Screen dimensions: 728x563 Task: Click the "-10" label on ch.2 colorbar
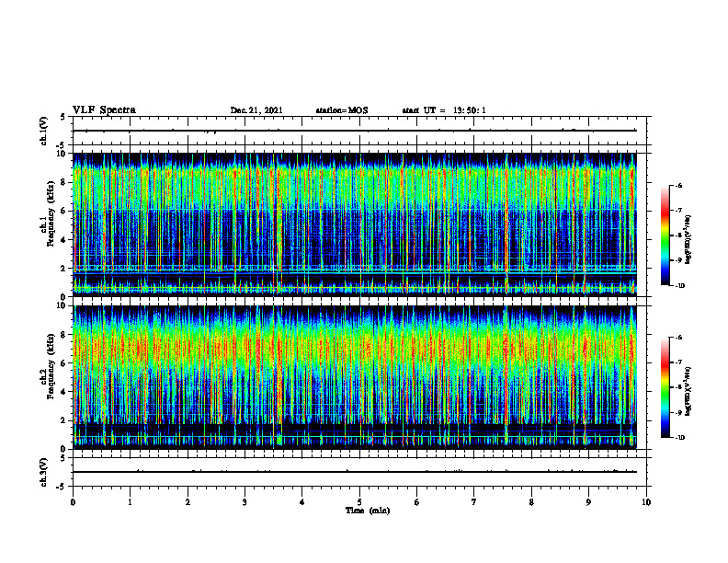coord(679,438)
